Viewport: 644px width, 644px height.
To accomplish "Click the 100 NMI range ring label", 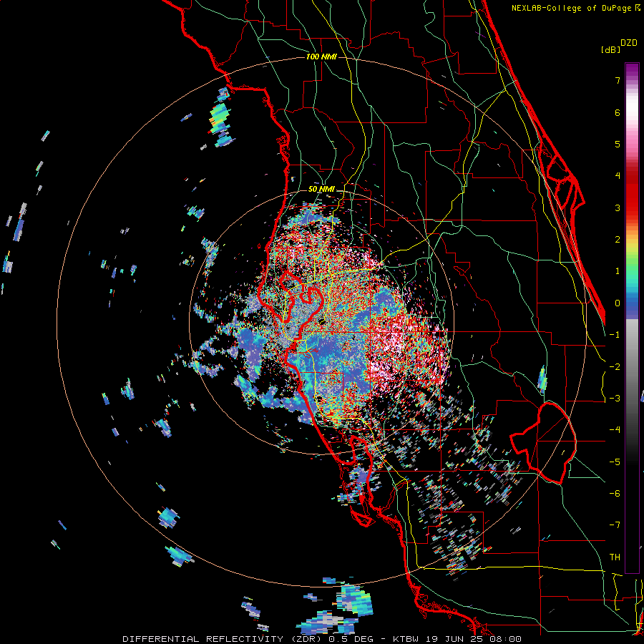I will point(321,57).
